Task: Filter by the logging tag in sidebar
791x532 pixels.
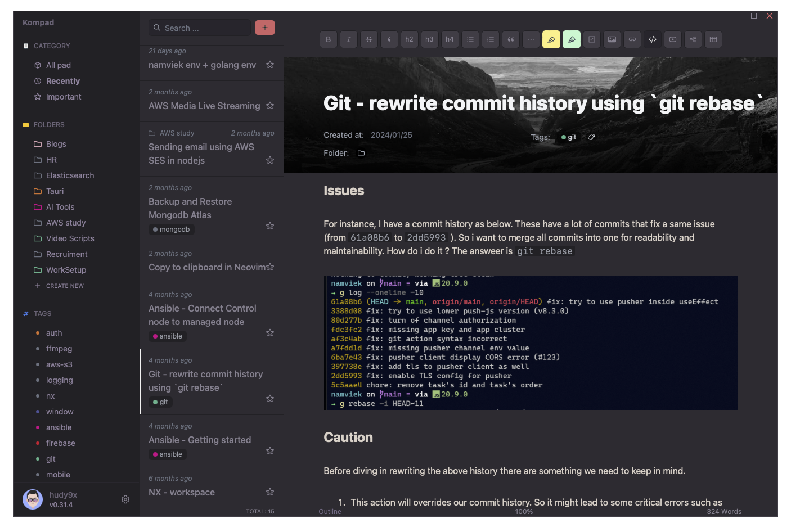Action: [x=60, y=380]
